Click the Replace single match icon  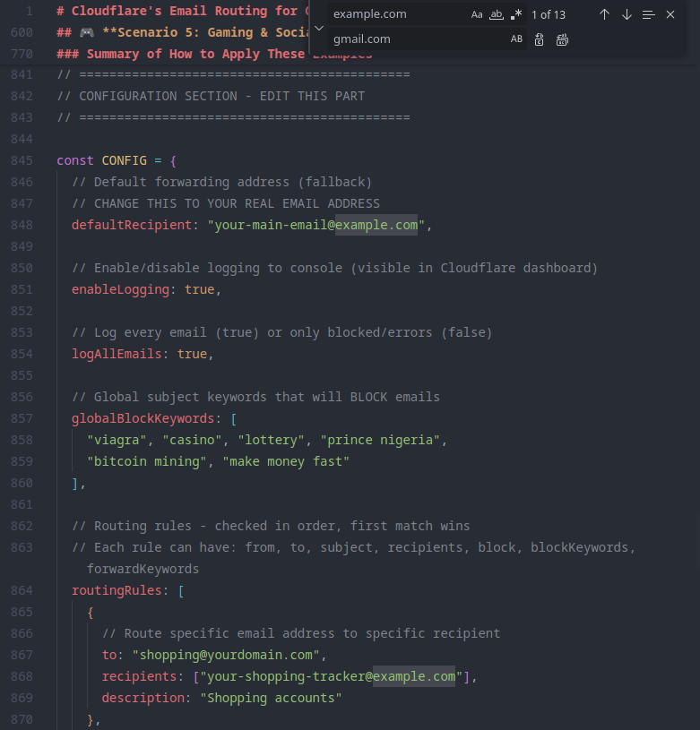click(x=539, y=39)
